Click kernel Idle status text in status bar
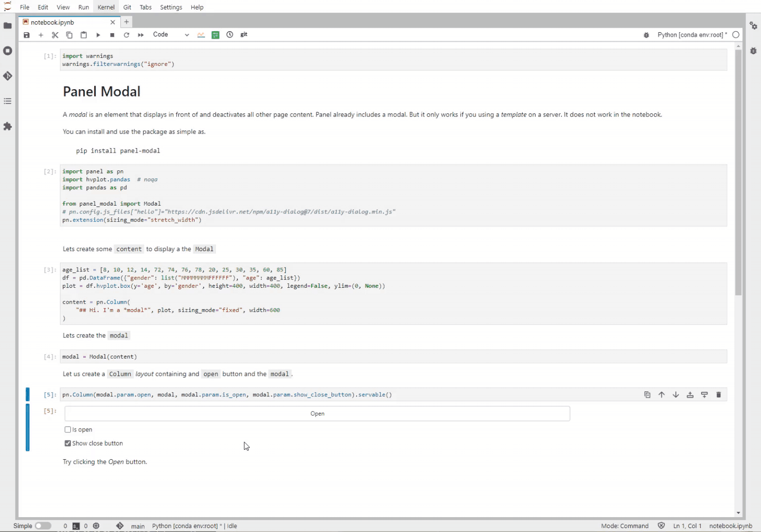The image size is (761, 532). (x=195, y=526)
